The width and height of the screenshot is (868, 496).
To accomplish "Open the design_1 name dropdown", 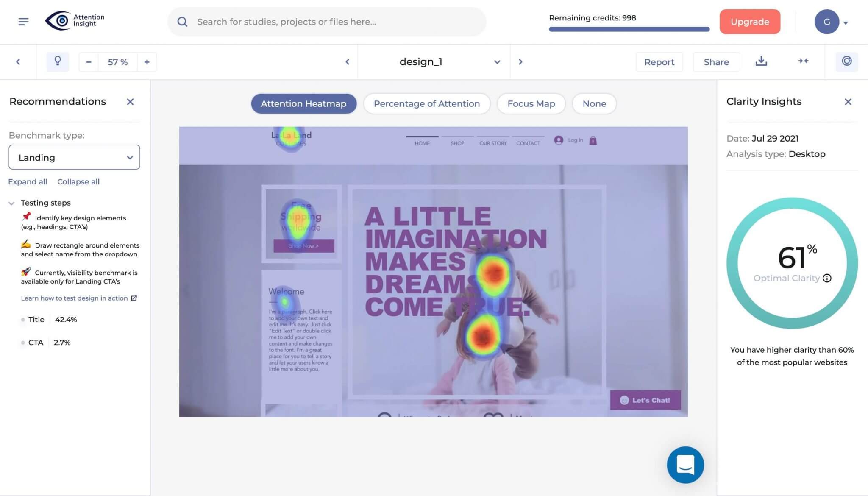I will coord(496,62).
